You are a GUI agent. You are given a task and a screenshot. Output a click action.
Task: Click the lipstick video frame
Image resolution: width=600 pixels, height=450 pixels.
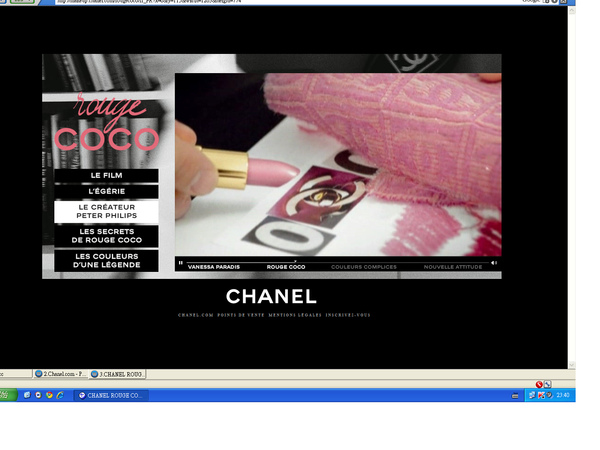tap(338, 165)
